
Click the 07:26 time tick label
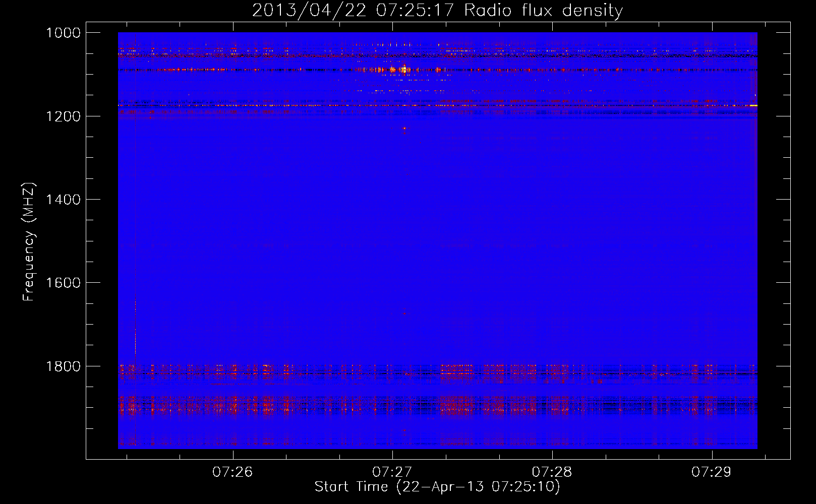click(x=232, y=472)
